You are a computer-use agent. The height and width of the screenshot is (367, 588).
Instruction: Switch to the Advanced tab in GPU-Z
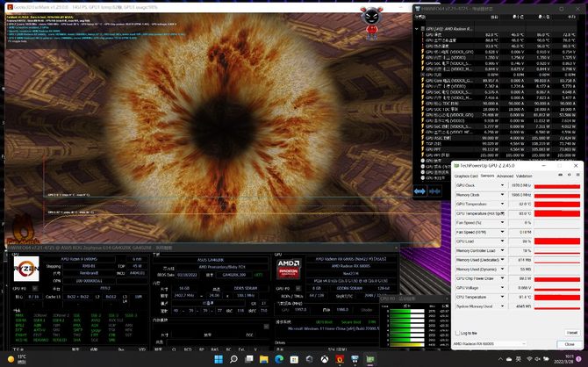pyautogui.click(x=505, y=176)
